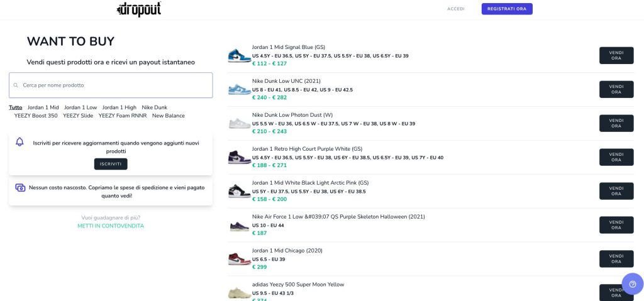Click price range € 158 - € 200
The image size is (644, 301).
[269, 199]
